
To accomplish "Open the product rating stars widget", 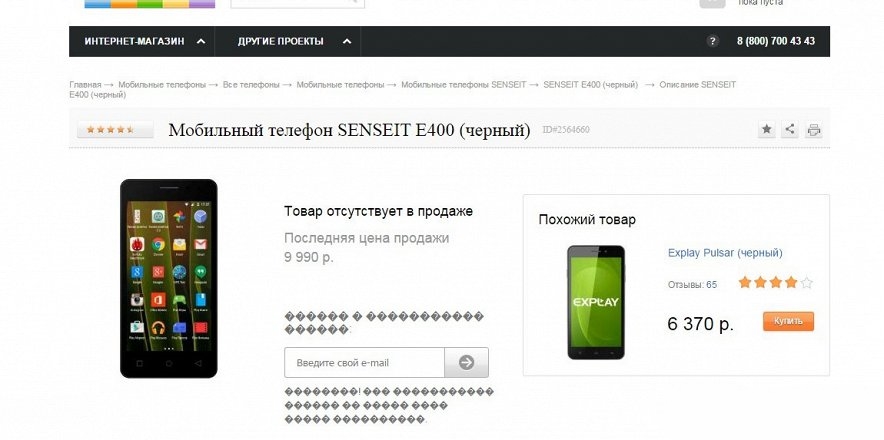I will click(x=115, y=129).
